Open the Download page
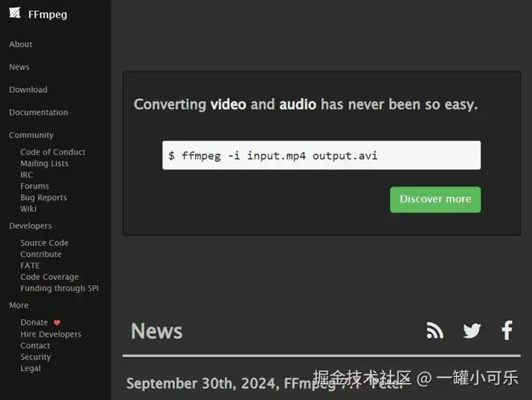The image size is (532, 400). point(28,90)
